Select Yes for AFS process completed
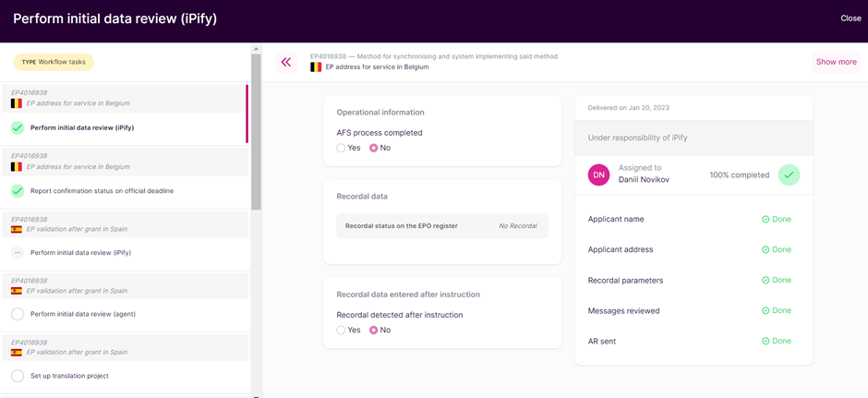This screenshot has height=398, width=868. pyautogui.click(x=342, y=148)
